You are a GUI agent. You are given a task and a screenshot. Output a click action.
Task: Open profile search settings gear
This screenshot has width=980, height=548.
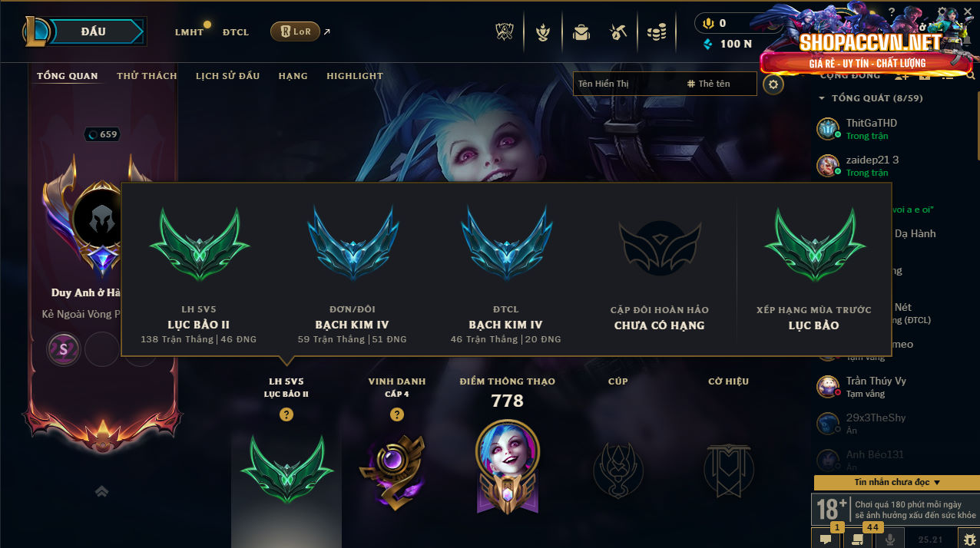click(773, 84)
